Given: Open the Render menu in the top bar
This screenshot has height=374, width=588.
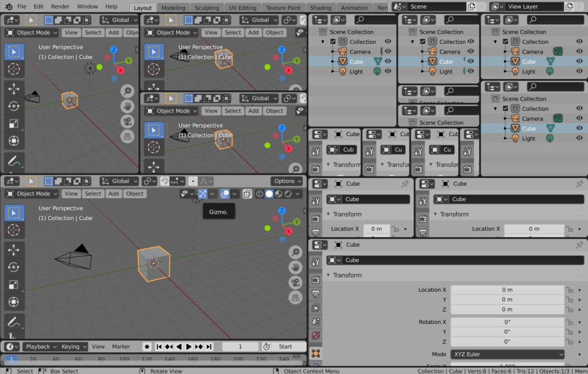Looking at the screenshot, I should 60,7.
